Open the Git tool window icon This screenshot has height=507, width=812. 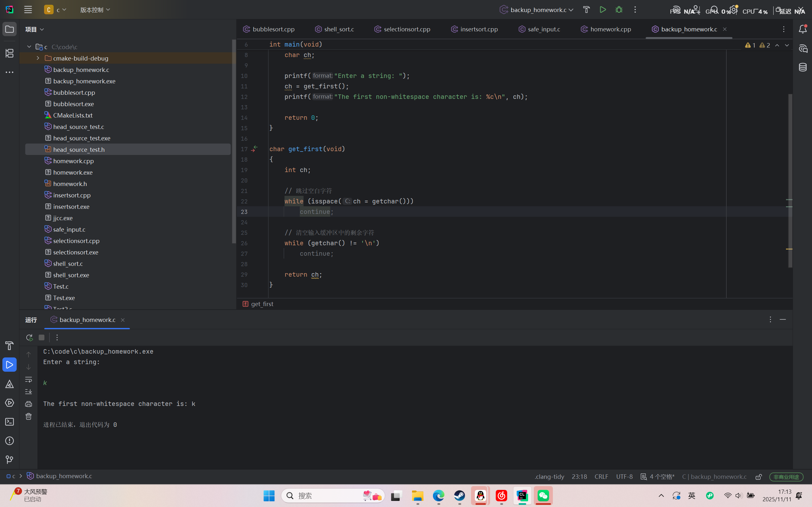tap(10, 460)
